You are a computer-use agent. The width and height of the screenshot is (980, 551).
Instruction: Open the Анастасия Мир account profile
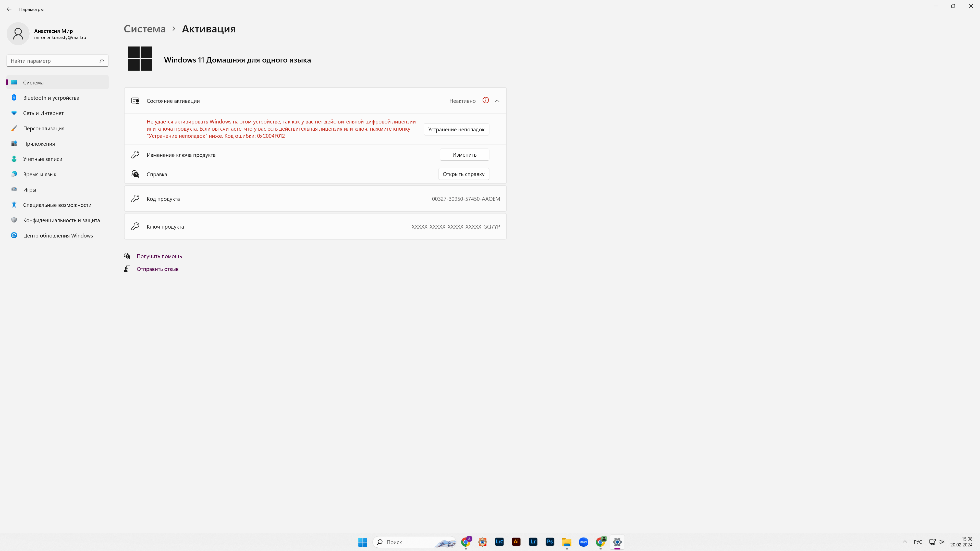[46, 34]
